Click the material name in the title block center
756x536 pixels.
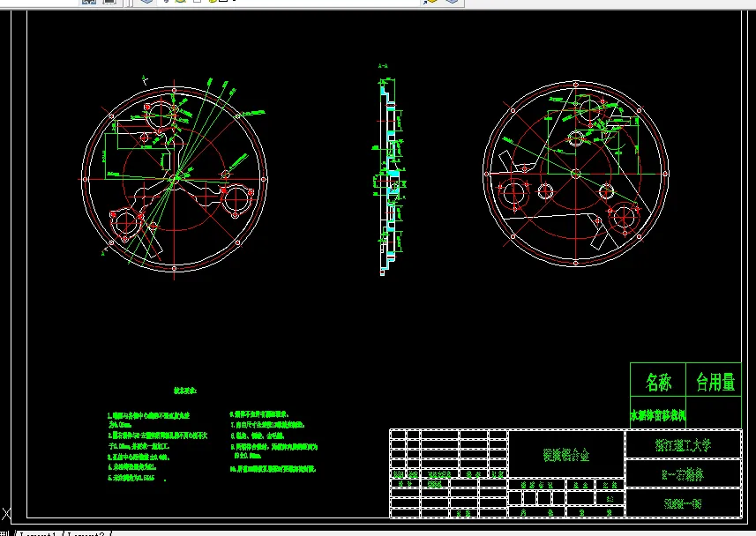[566, 455]
